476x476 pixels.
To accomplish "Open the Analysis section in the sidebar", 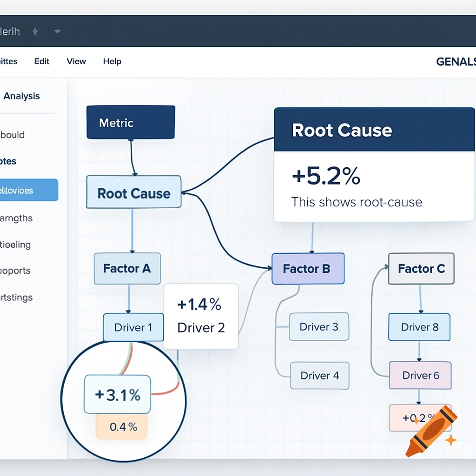I will pos(21,96).
